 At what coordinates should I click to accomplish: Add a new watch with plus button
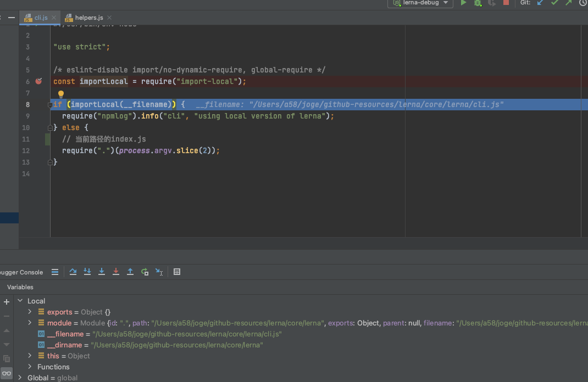coord(7,302)
